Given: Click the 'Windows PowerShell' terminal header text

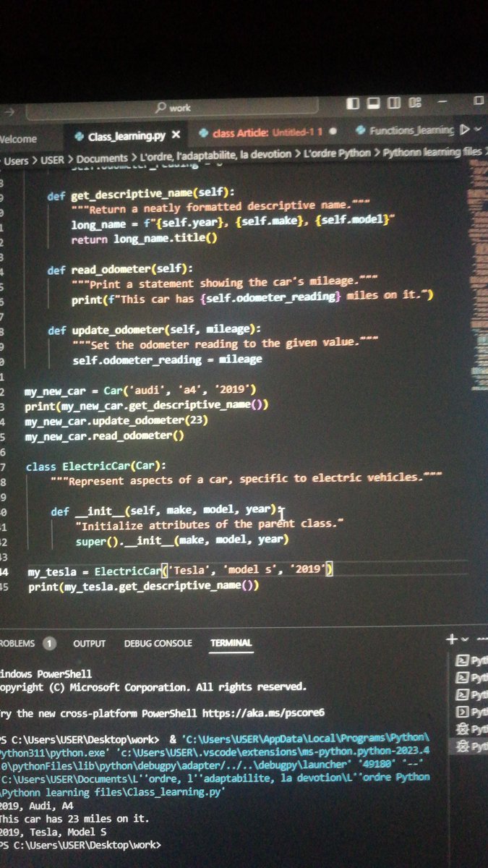Looking at the screenshot, I should [x=46, y=673].
